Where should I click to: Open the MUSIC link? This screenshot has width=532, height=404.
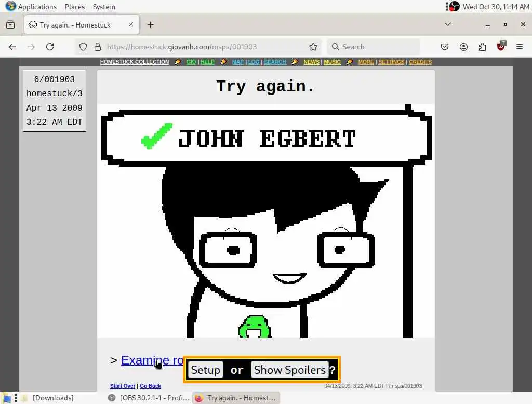(x=332, y=62)
